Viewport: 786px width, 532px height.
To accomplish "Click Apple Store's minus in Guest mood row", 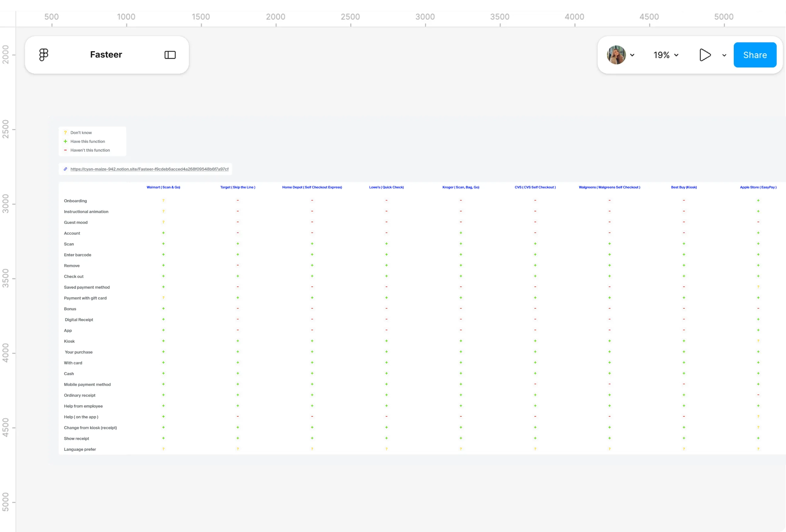I will click(758, 222).
